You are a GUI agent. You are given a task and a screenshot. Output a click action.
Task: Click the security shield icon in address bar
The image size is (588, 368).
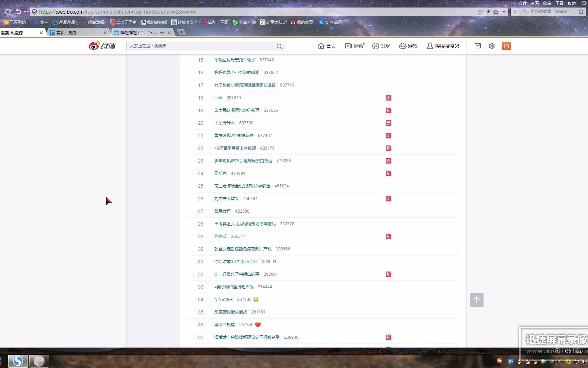[x=34, y=12]
